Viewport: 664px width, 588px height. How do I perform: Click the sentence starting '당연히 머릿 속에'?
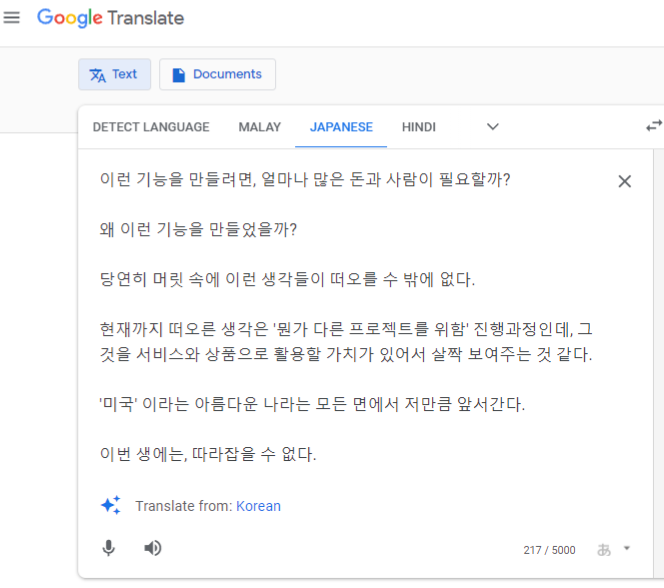coord(287,279)
